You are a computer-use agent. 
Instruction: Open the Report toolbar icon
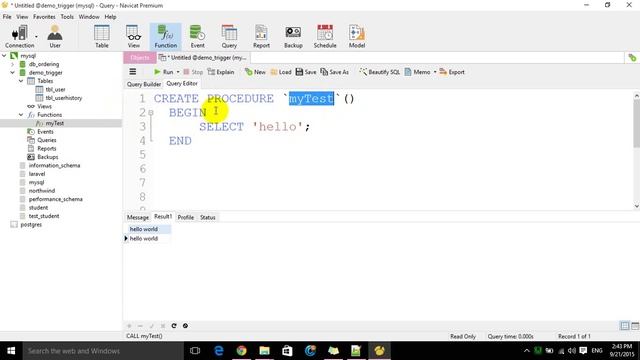tap(261, 36)
